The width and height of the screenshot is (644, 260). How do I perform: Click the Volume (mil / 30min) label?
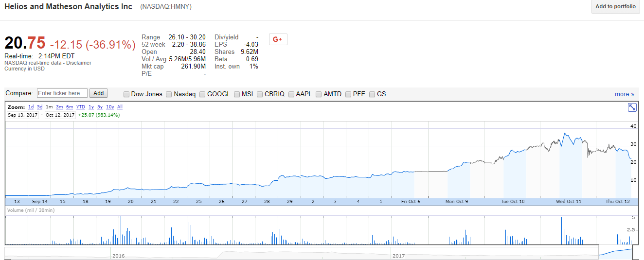coord(31,210)
